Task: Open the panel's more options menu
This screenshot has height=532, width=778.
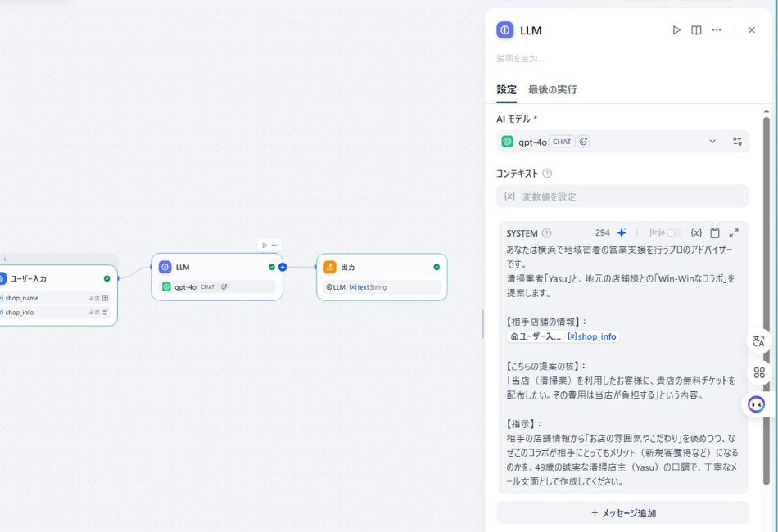Action: (x=717, y=29)
